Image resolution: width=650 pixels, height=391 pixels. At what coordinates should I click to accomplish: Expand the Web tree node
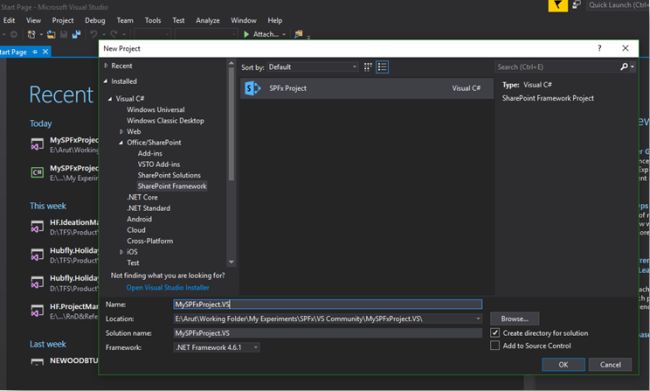coord(121,131)
